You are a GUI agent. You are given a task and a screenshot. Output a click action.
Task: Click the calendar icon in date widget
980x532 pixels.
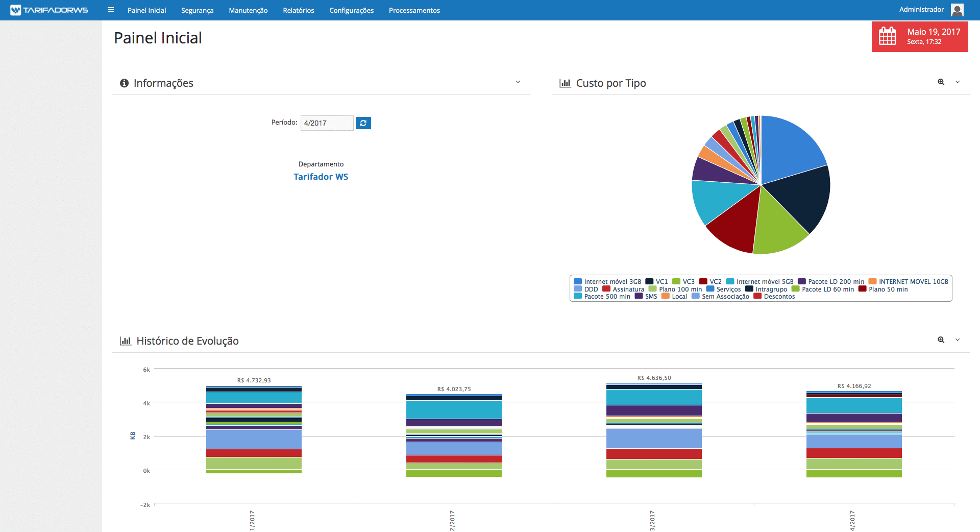(887, 36)
